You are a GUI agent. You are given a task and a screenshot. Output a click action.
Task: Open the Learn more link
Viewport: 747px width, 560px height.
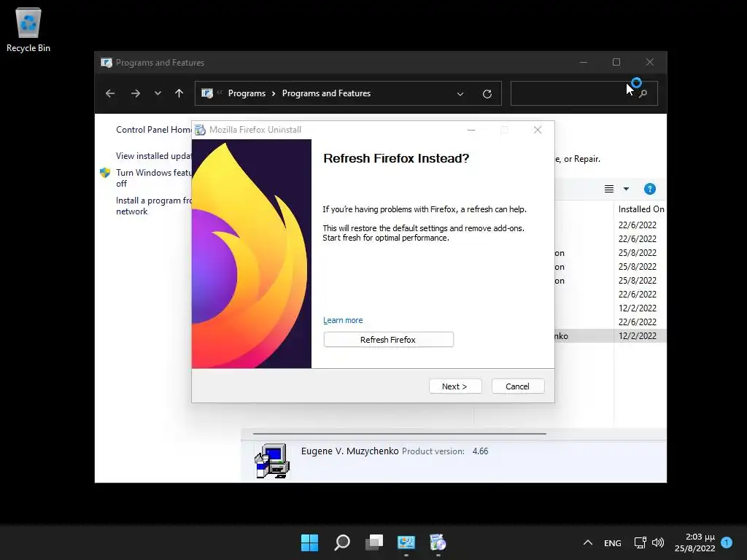click(x=343, y=320)
